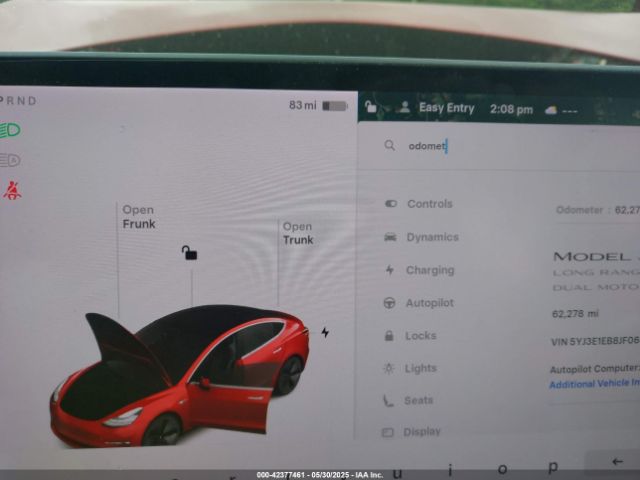Tap the driver profile person icon

coord(404,107)
